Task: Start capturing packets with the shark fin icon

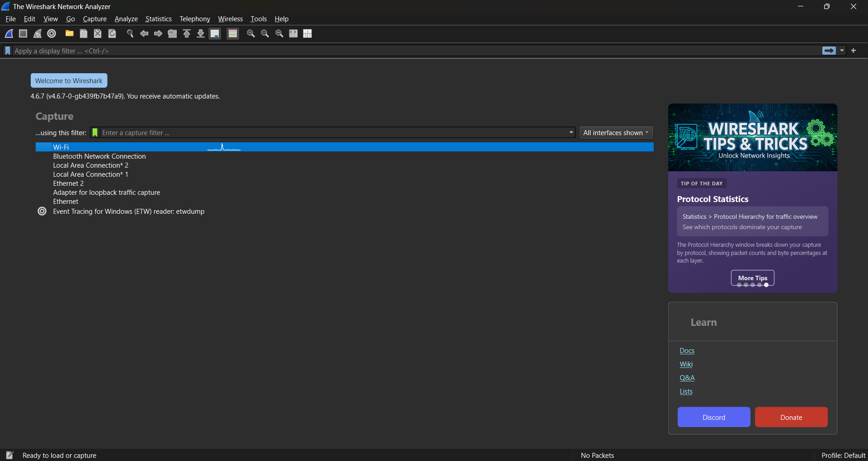Action: [x=9, y=34]
